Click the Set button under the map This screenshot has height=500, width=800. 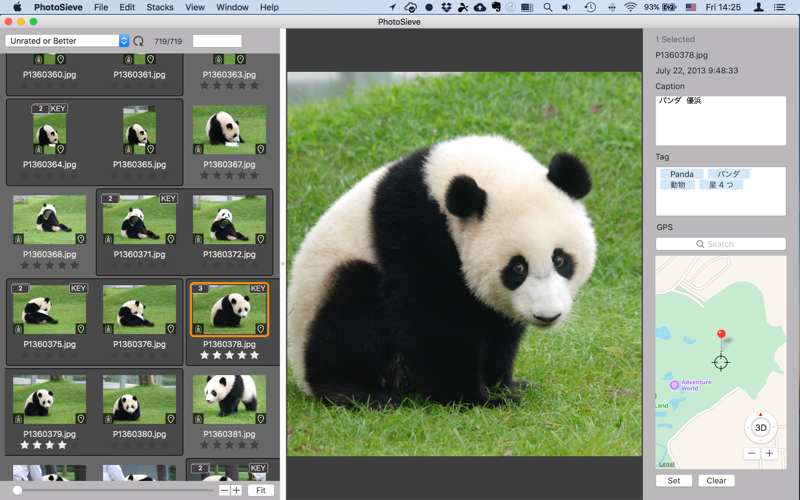coord(673,481)
